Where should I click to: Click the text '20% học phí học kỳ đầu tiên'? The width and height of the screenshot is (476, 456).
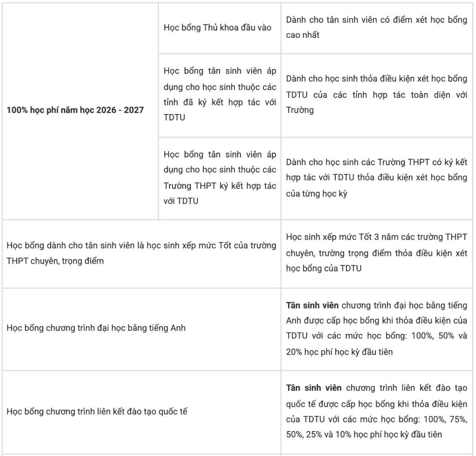339,352
